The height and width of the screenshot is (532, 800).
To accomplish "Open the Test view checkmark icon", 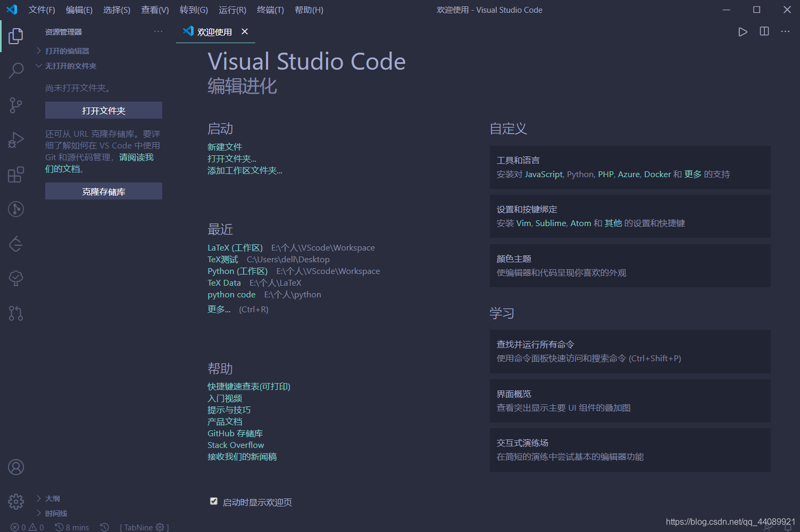I will tap(16, 278).
